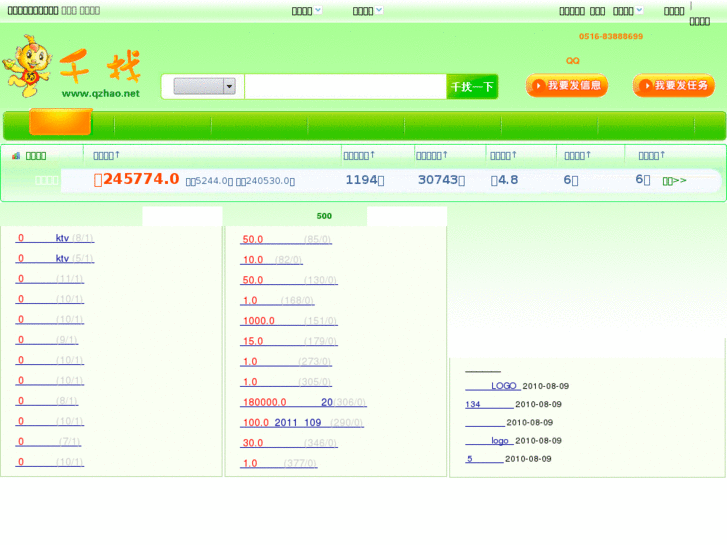
Task: Click the small bar-chart statistics icon
Action: 16,155
